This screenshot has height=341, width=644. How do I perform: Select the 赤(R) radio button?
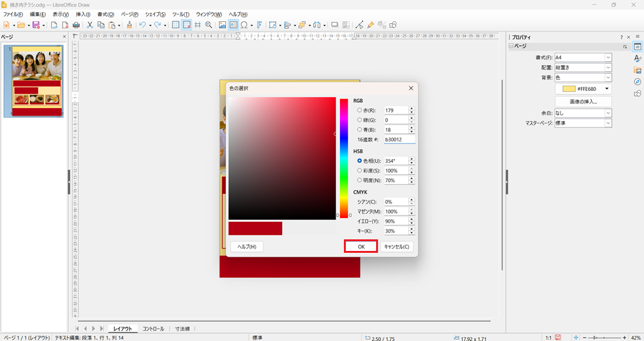point(359,111)
